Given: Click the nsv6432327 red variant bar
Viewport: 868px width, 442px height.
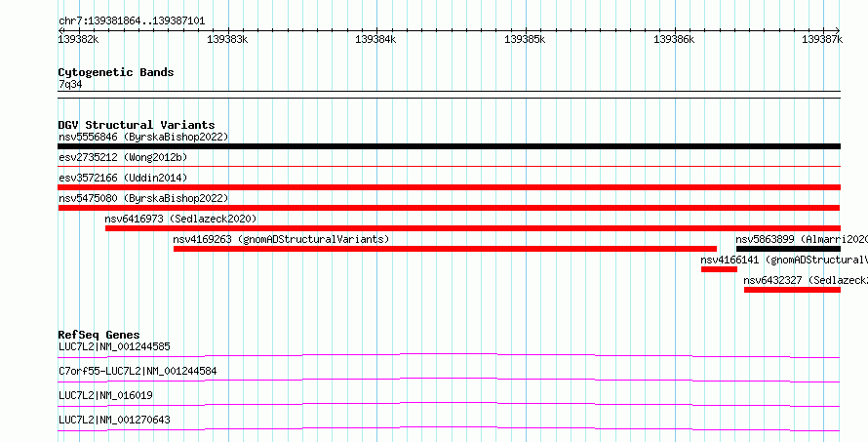Looking at the screenshot, I should pyautogui.click(x=792, y=290).
